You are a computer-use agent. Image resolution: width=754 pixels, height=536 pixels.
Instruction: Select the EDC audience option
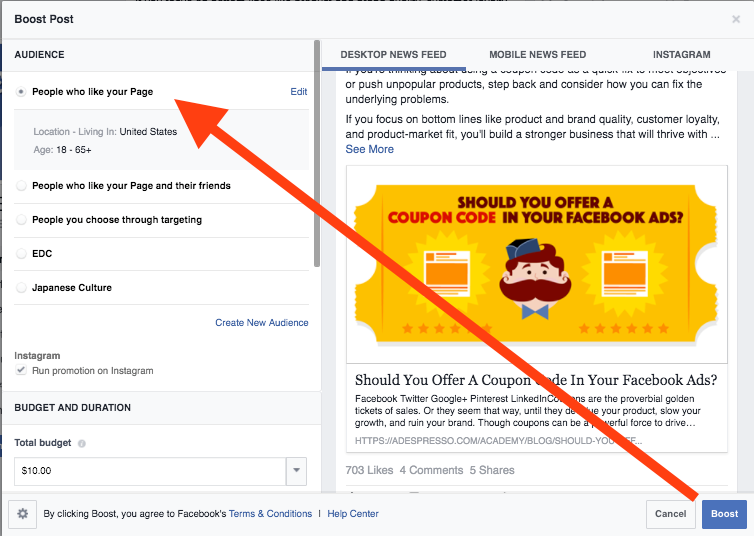tap(21, 253)
